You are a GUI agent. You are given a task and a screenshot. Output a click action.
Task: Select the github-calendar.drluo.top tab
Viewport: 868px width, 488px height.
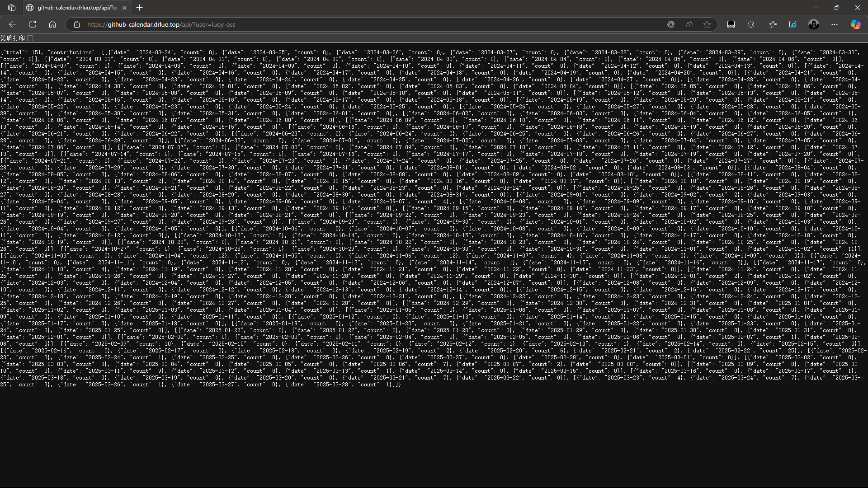coord(77,8)
